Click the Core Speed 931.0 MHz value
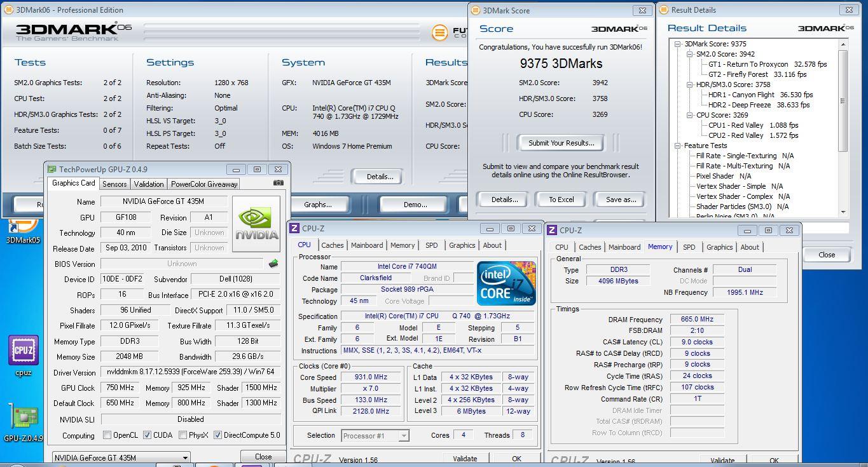Viewport: 868px width, 467px height. pos(372,377)
